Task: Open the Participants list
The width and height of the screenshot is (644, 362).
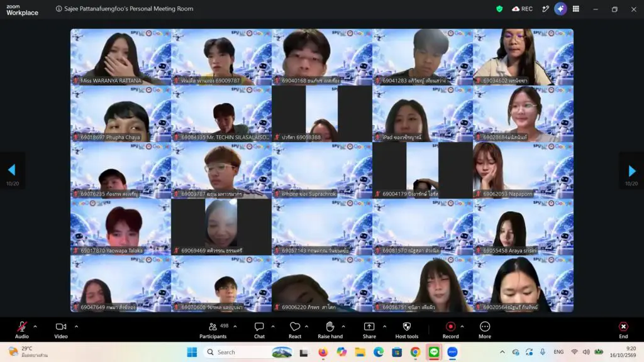Action: click(213, 330)
